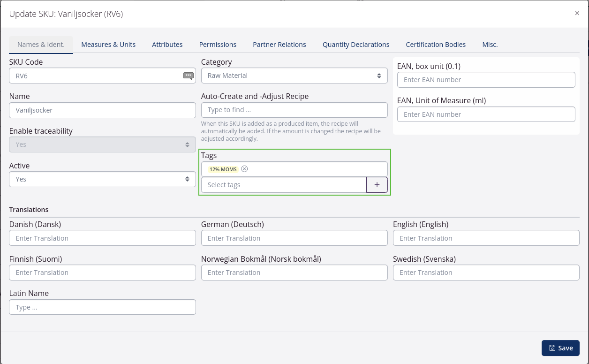This screenshot has width=589, height=364.
Task: Click the save disk icon on Save button
Action: click(x=552, y=348)
